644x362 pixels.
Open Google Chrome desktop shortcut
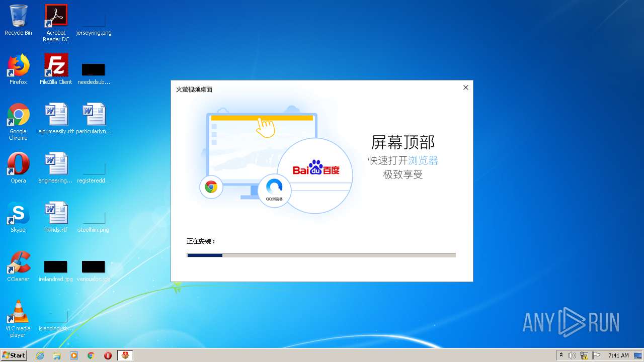pos(18,121)
